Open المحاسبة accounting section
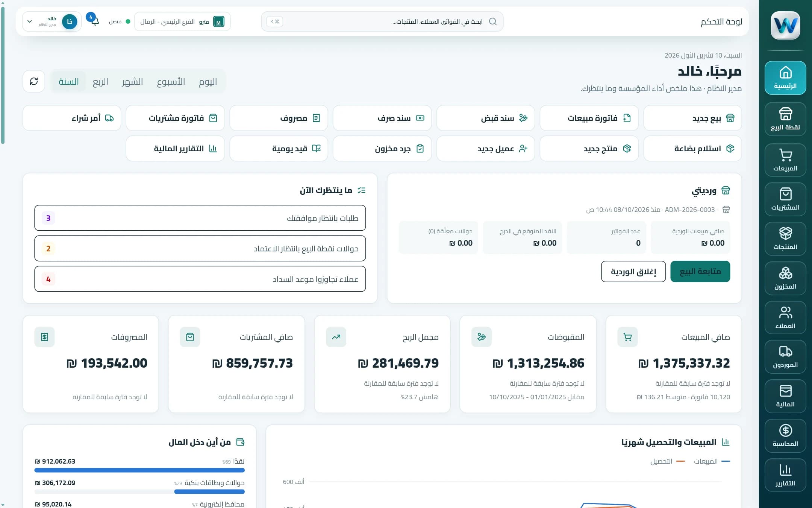The image size is (812, 508). pos(785,435)
